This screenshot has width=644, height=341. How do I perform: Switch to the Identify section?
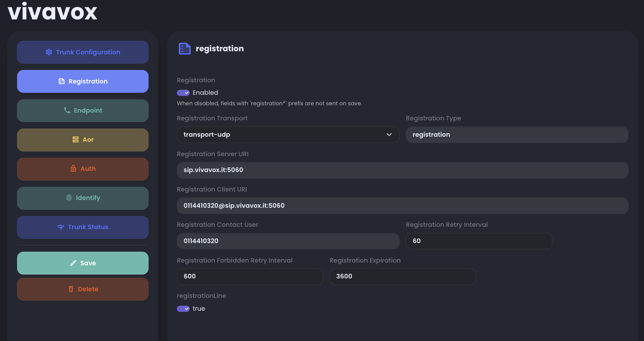point(83,198)
